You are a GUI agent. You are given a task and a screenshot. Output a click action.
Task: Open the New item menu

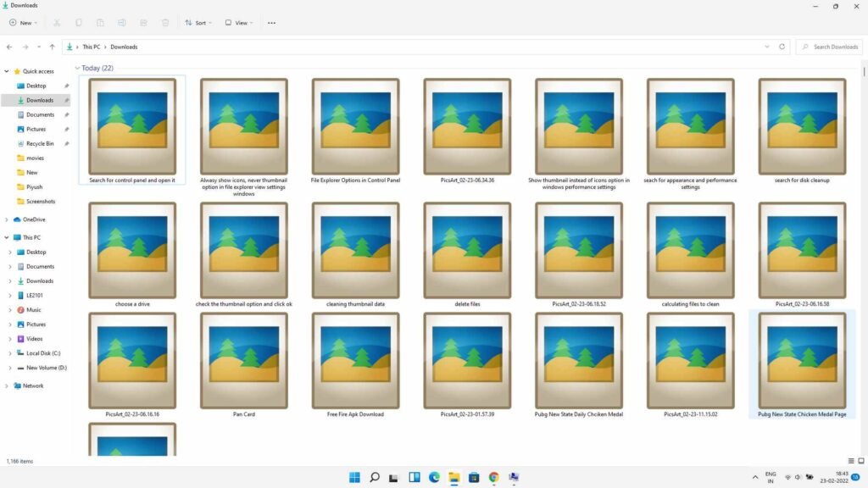click(23, 23)
